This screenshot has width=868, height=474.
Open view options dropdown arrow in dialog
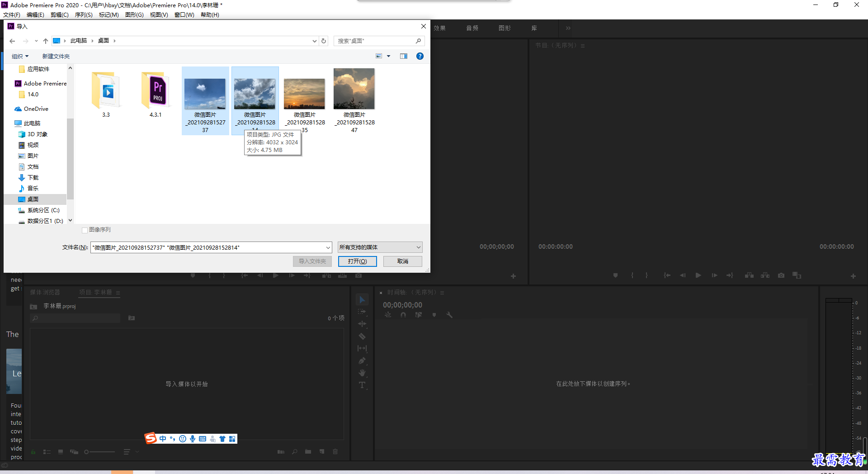coord(388,56)
